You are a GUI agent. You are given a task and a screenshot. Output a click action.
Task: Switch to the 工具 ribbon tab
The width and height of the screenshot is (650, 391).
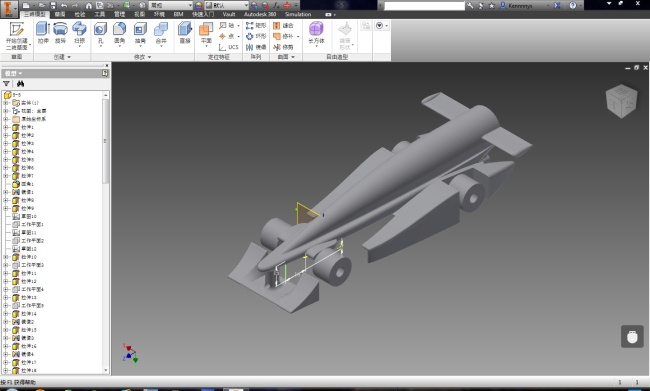(99, 14)
